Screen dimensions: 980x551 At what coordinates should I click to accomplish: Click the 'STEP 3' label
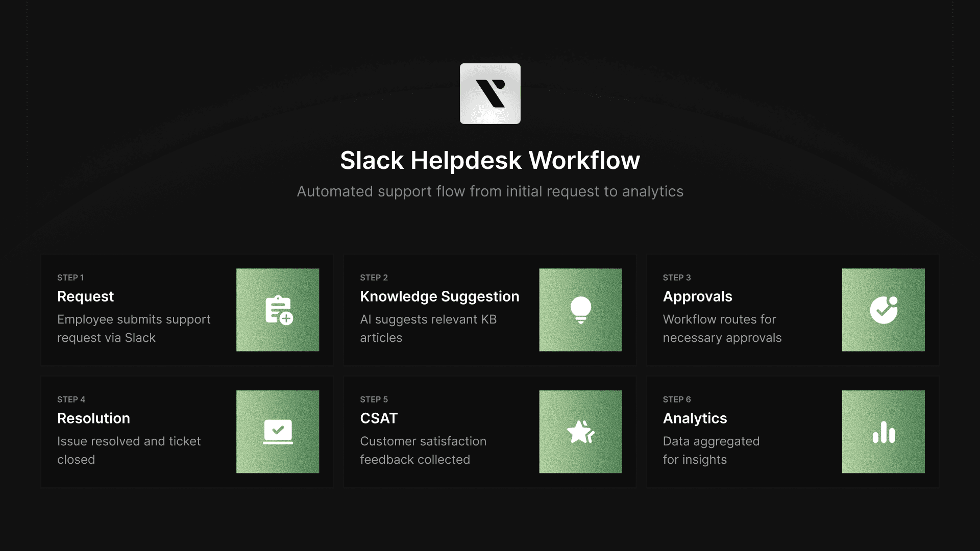click(x=677, y=278)
